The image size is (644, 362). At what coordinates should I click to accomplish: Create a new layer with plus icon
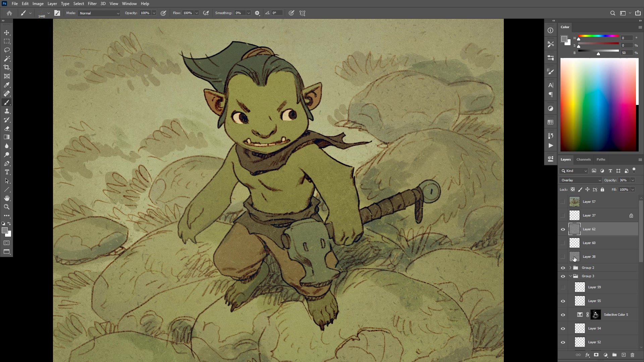point(624,355)
